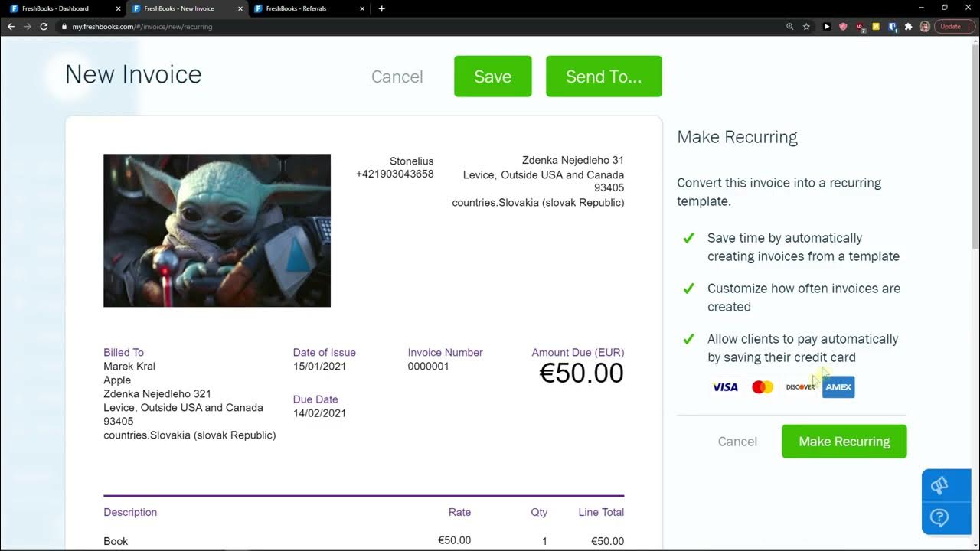Click the browser forward arrow
This screenshot has width=980, height=551.
28,26
